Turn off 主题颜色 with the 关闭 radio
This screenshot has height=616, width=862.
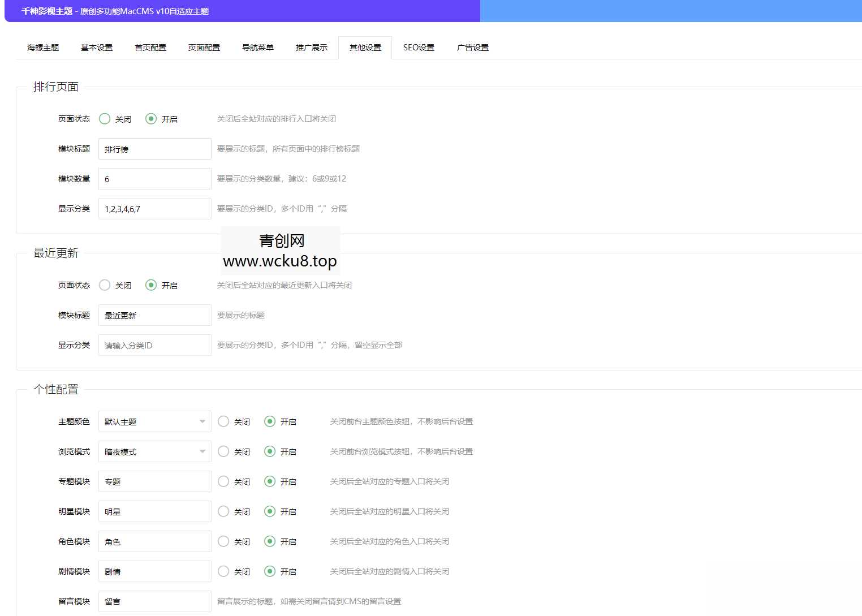click(223, 421)
